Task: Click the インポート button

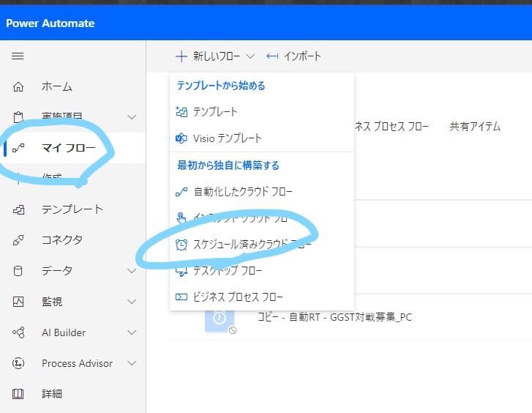Action: (294, 56)
